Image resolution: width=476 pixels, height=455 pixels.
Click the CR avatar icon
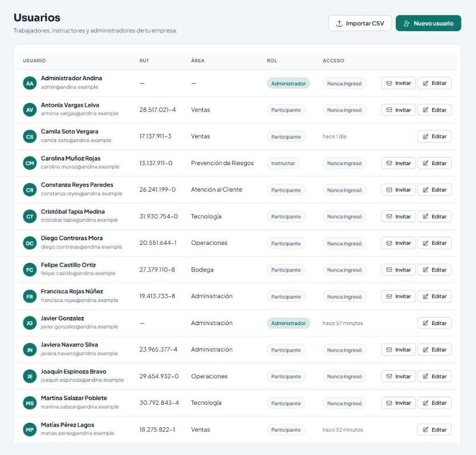(x=30, y=190)
